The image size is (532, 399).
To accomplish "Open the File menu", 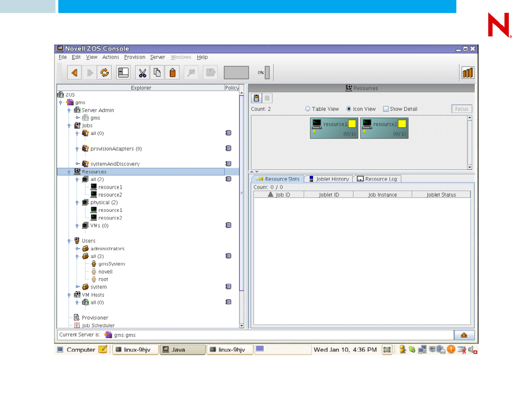I will pyautogui.click(x=63, y=57).
